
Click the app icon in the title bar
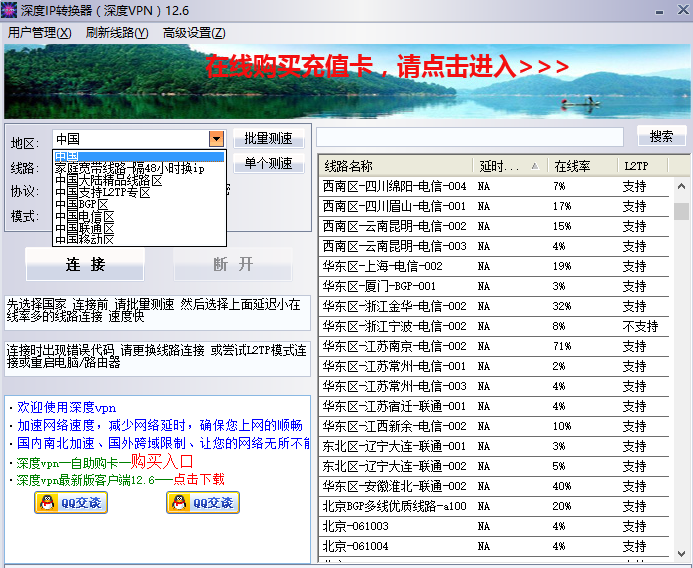10,9
